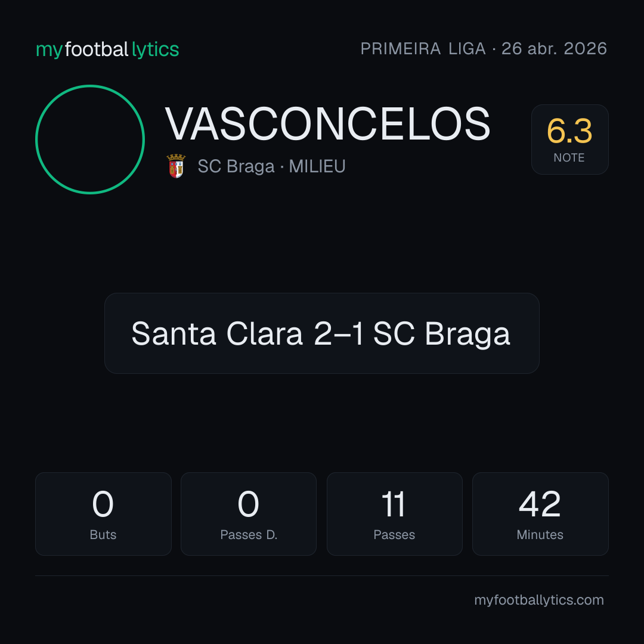The image size is (644, 644).
Task: Click the SC Braga club crest icon
Action: (x=176, y=166)
